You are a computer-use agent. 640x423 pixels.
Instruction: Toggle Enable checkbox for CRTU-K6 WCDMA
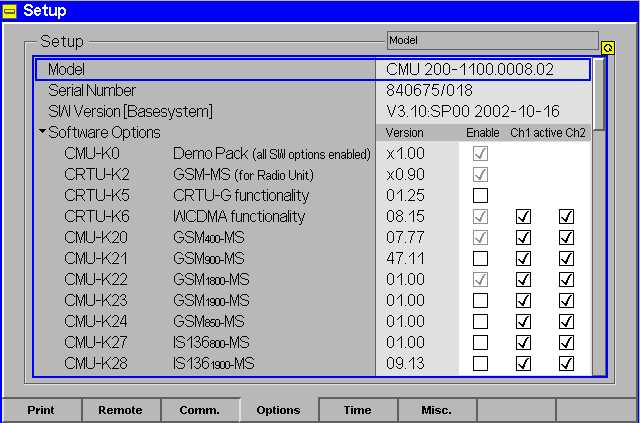pyautogui.click(x=480, y=216)
